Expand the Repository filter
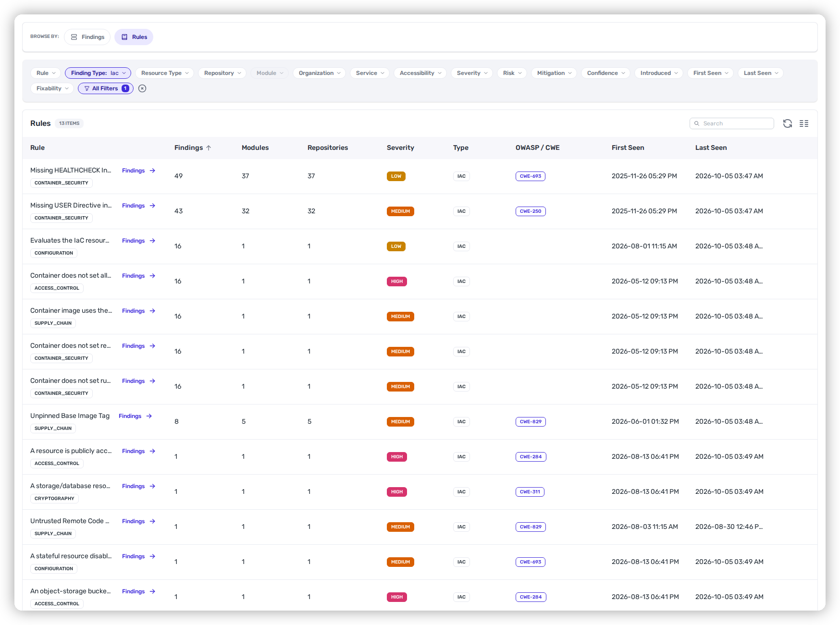Screen dimensions: 840x625 (x=222, y=73)
